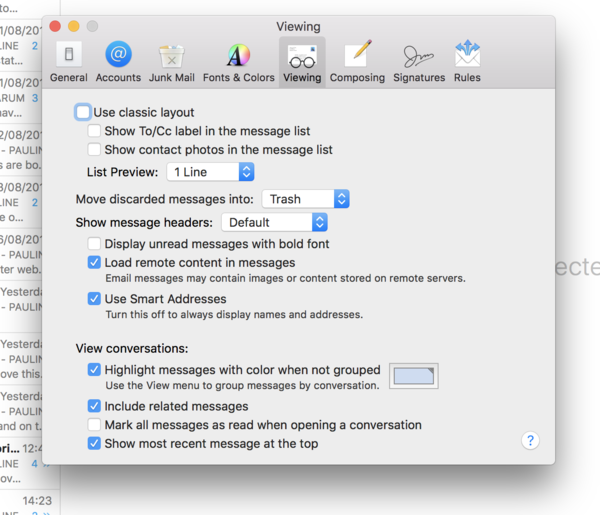Viewport: 600px width, 515px height.
Task: Enable Use classic layout checkbox
Action: coord(83,113)
